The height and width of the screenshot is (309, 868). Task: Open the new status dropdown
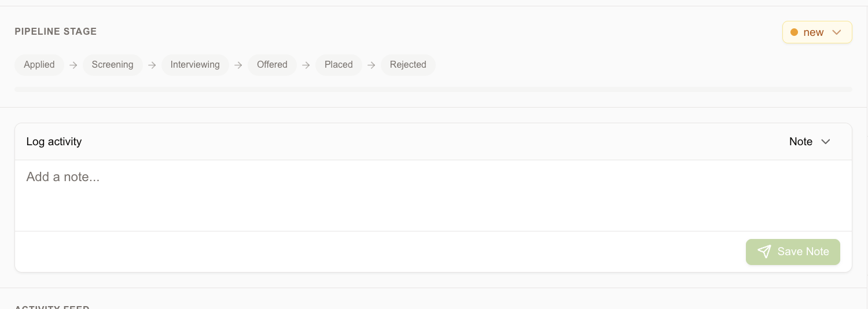click(817, 32)
